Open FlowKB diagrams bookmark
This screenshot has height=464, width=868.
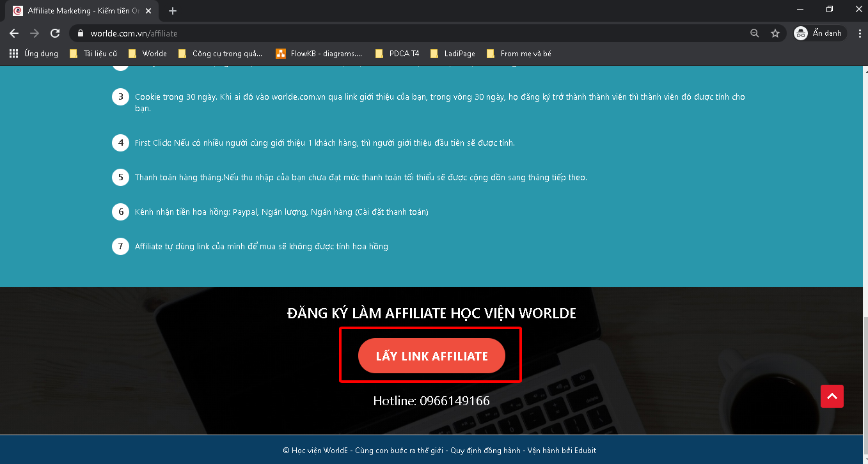click(x=319, y=54)
